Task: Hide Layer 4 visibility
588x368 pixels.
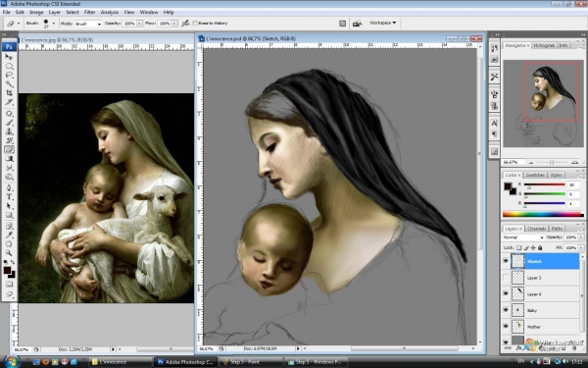Action: point(506,293)
